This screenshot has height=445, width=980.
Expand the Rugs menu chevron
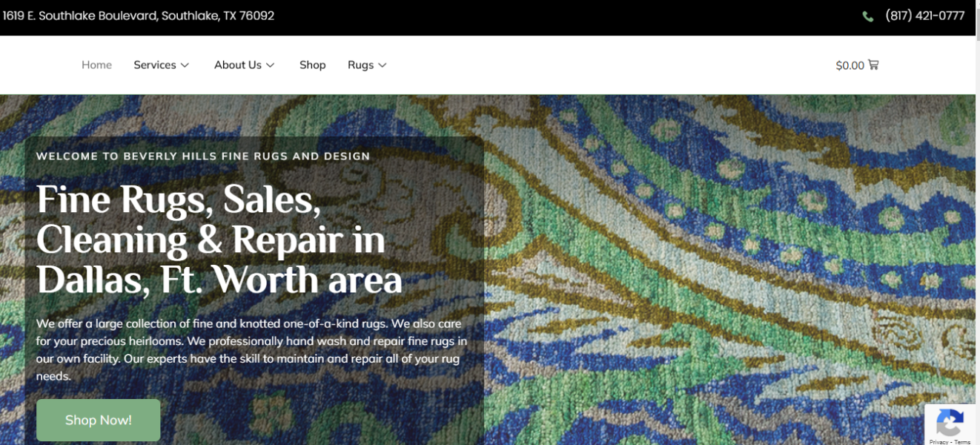pyautogui.click(x=383, y=65)
